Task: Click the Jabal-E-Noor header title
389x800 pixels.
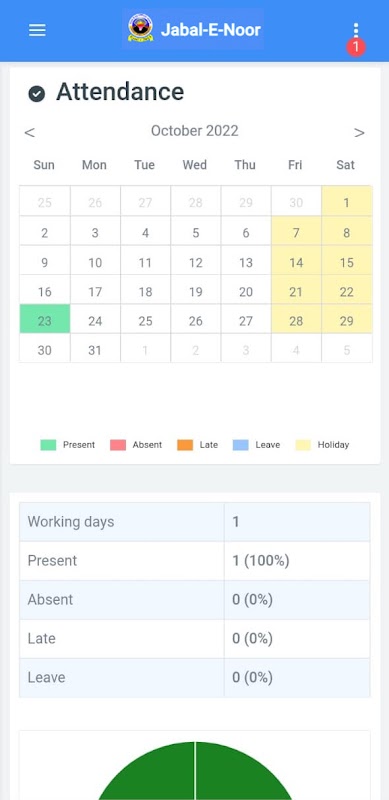Action: (211, 30)
